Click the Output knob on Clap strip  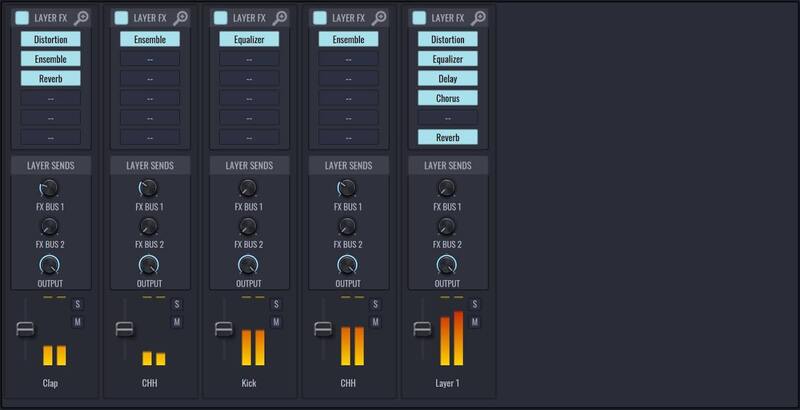pos(50,265)
